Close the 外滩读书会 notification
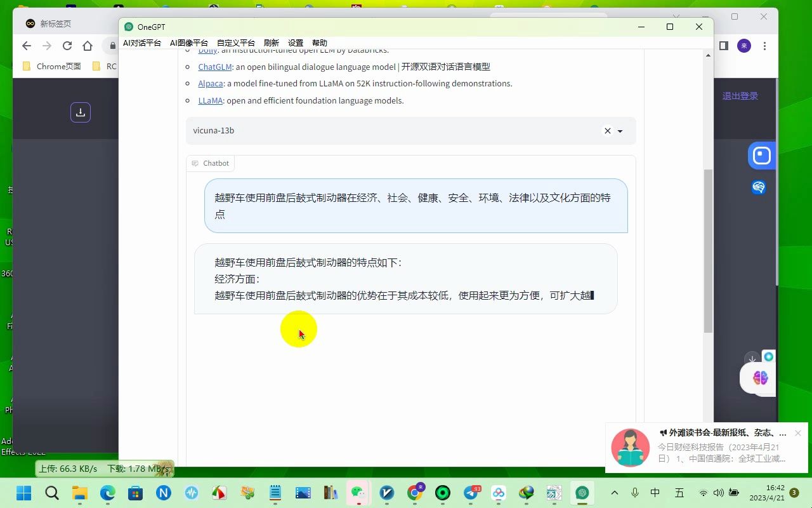Screen dimensions: 812x508 click(798, 433)
